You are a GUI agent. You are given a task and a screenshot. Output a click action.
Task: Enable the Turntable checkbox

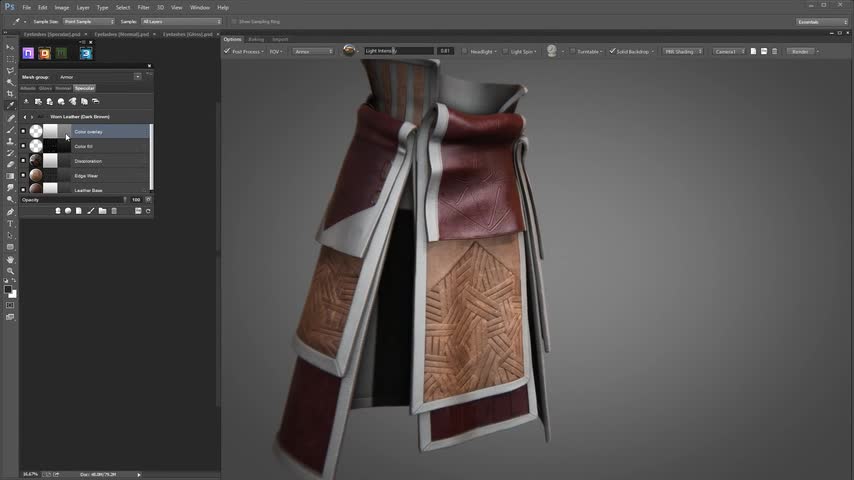tap(572, 51)
